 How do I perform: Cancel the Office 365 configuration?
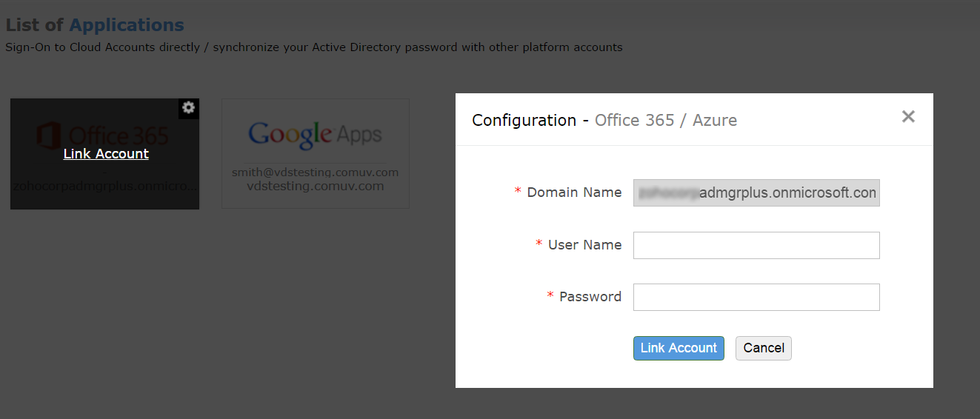point(763,348)
